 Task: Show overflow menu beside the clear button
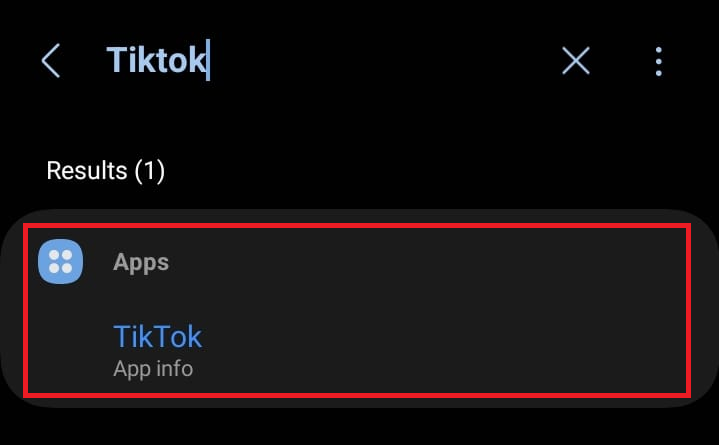point(658,62)
